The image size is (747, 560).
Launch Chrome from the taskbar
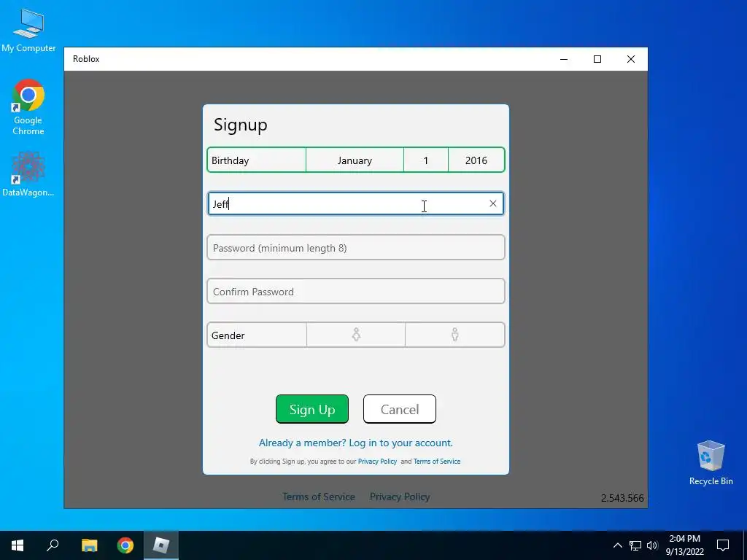click(x=125, y=545)
